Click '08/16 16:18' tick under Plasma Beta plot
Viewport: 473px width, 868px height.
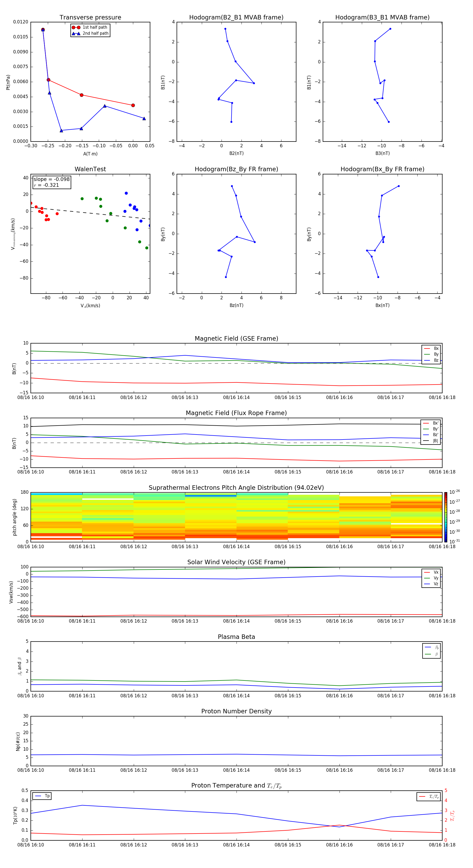pos(442,696)
